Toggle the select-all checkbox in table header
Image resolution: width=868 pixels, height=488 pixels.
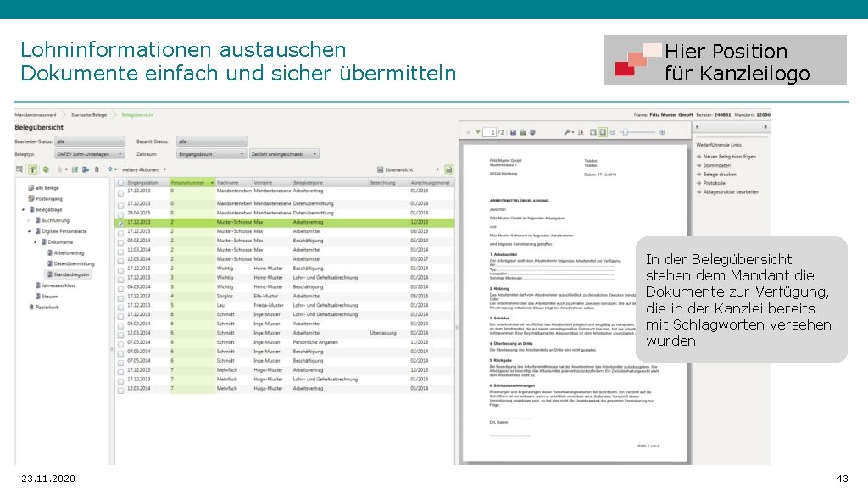(x=120, y=183)
